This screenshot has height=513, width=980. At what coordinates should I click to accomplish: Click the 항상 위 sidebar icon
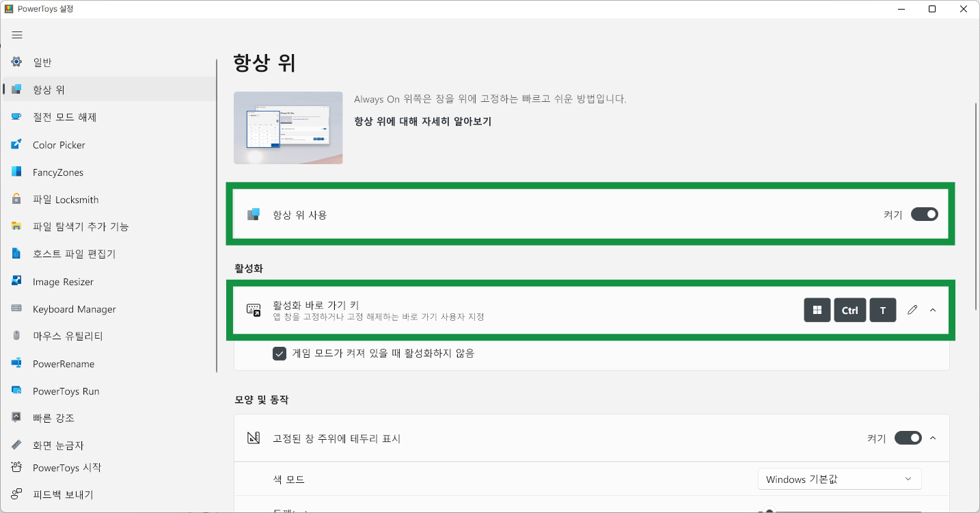16,90
